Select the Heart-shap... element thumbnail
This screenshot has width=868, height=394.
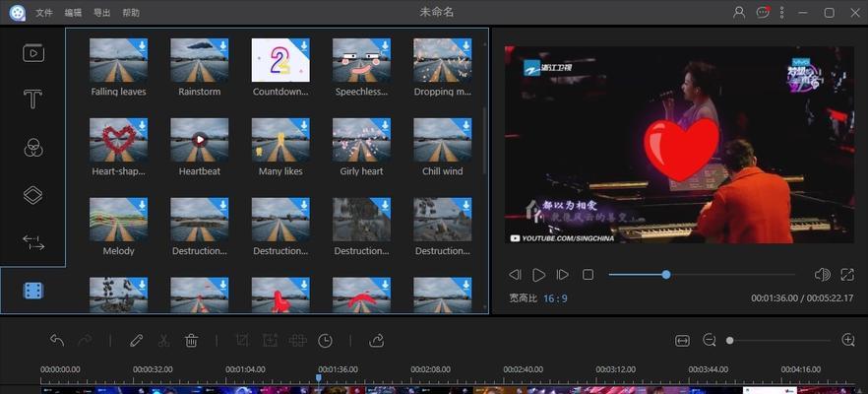(118, 140)
